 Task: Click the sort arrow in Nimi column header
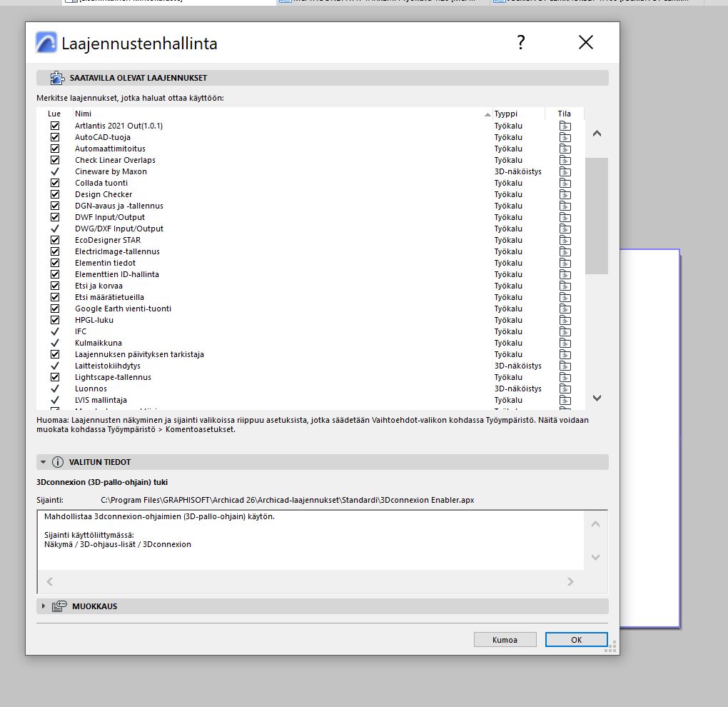point(487,114)
